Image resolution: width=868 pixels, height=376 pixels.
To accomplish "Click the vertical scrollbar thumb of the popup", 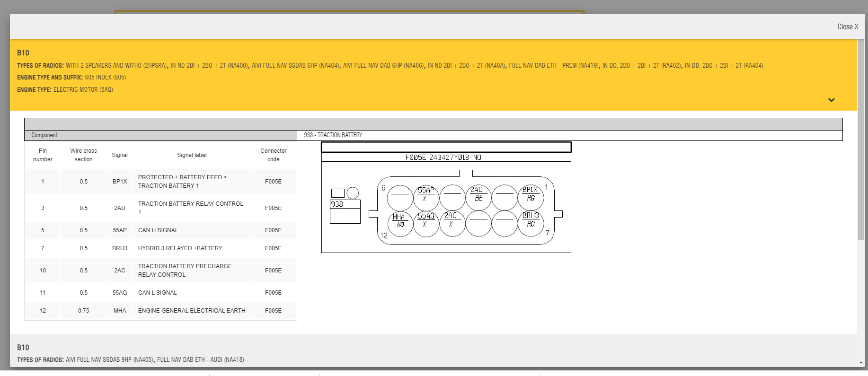I will pyautogui.click(x=861, y=142).
